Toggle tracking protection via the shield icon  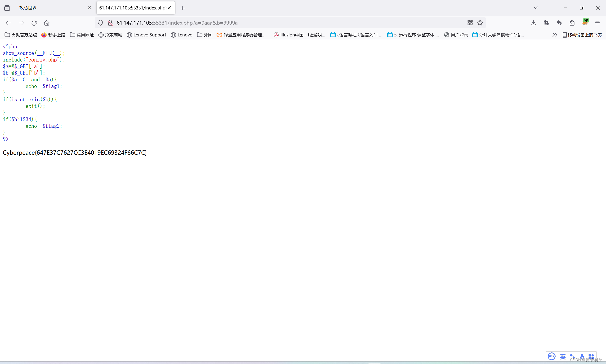click(x=100, y=22)
